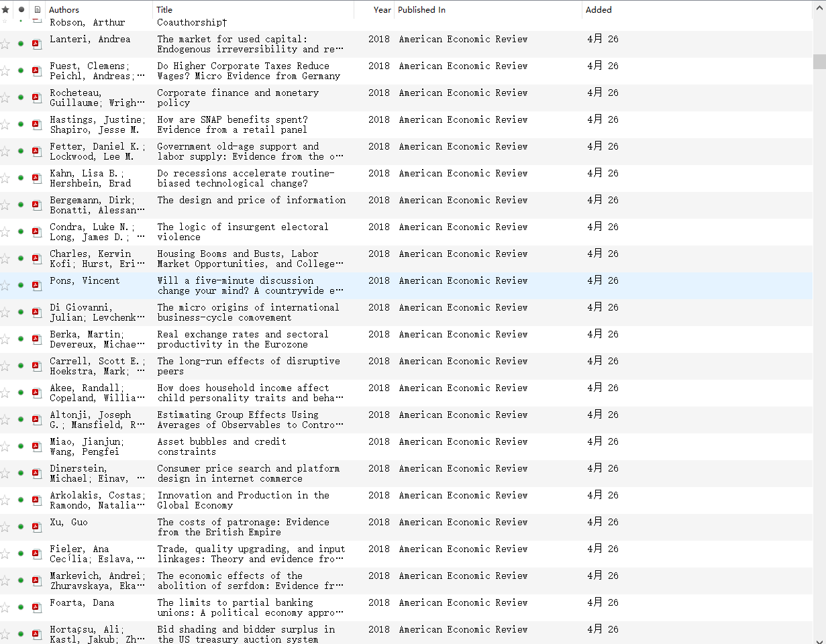The width and height of the screenshot is (826, 644).
Task: Toggle read status dot for Hortaçsu, Ali paper
Action: [21, 634]
